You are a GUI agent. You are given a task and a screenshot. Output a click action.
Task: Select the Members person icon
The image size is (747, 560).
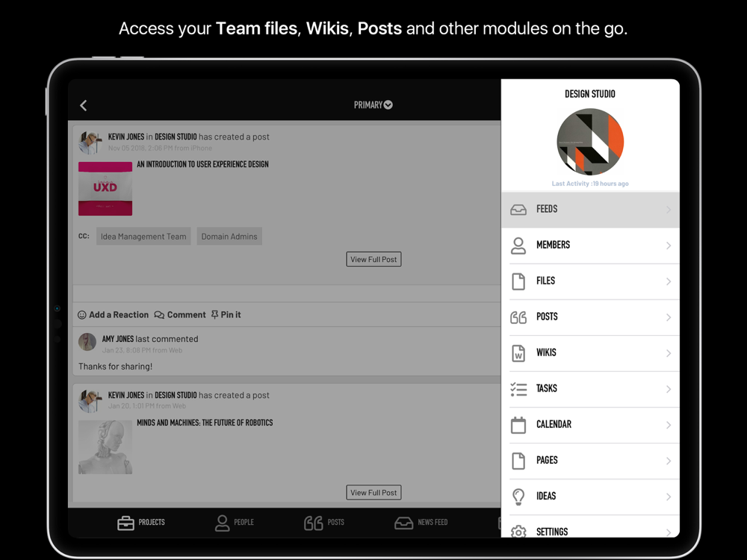pyautogui.click(x=518, y=246)
